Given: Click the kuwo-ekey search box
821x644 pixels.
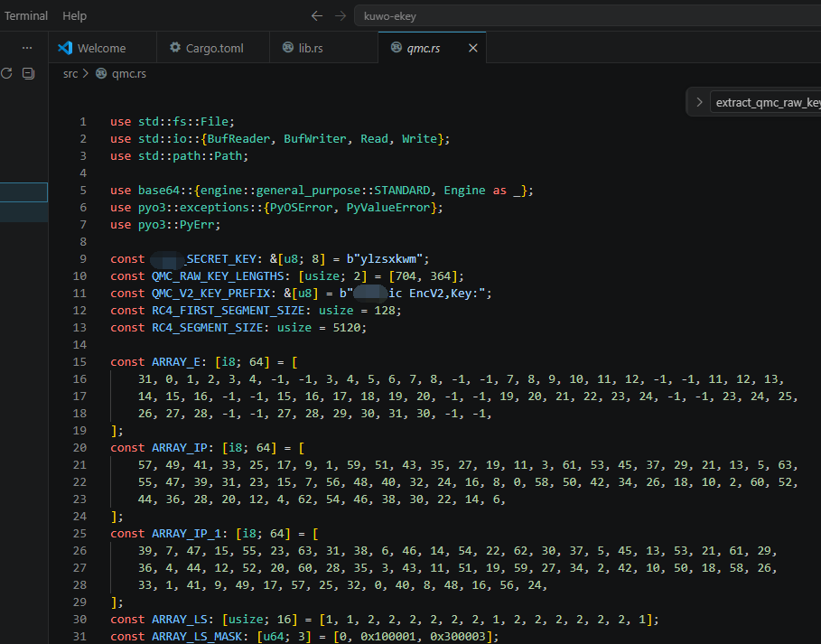Looking at the screenshot, I should pos(587,15).
